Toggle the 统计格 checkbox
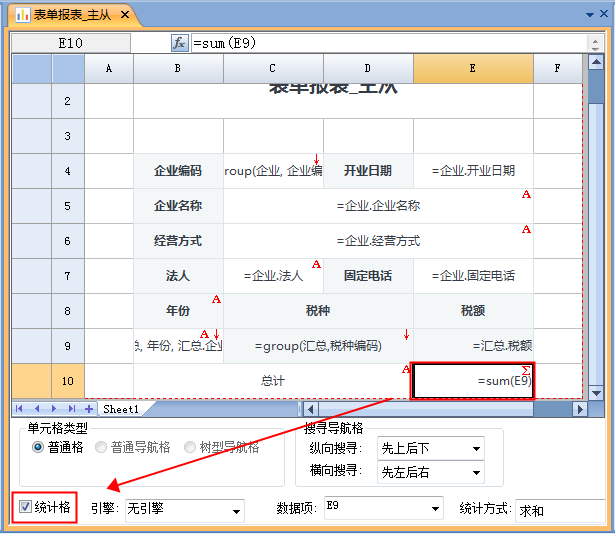Screen dimensions: 615x534 (x=25, y=509)
